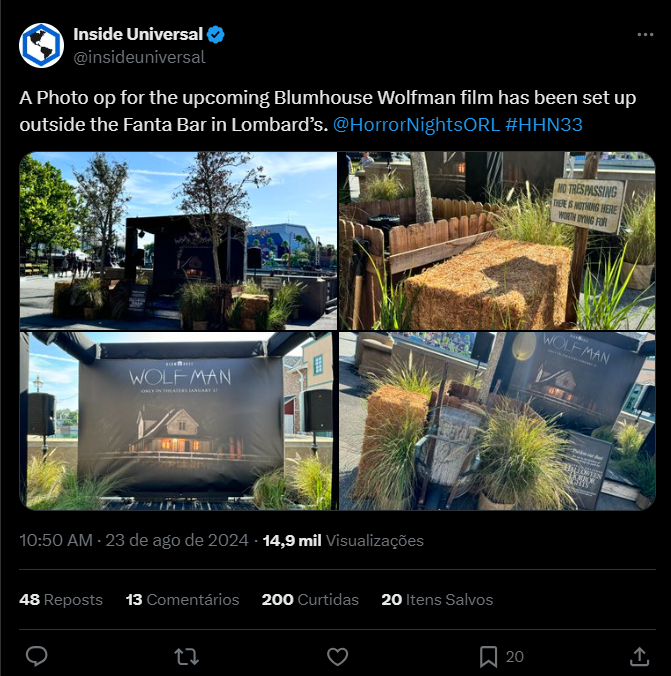The width and height of the screenshot is (671, 676).
Task: View the Wolf Man poster backdrop photo
Action: point(178,421)
